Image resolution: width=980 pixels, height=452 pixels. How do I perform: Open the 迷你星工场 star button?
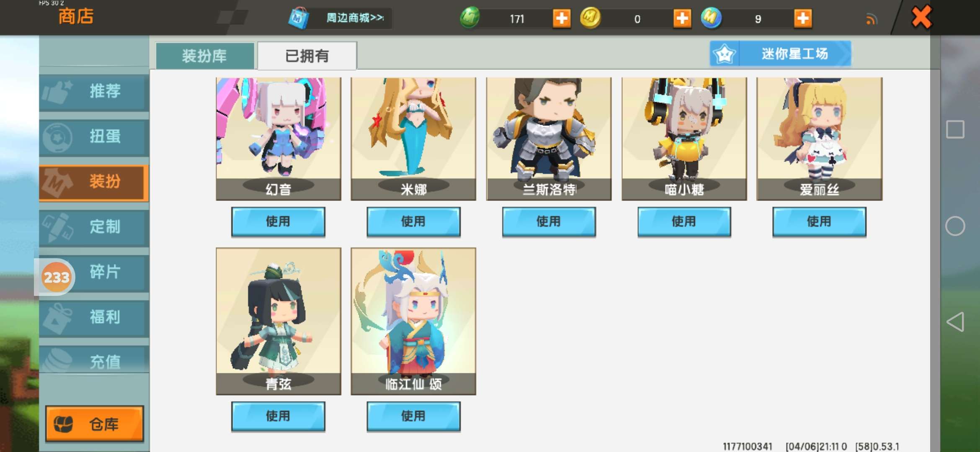click(x=781, y=54)
